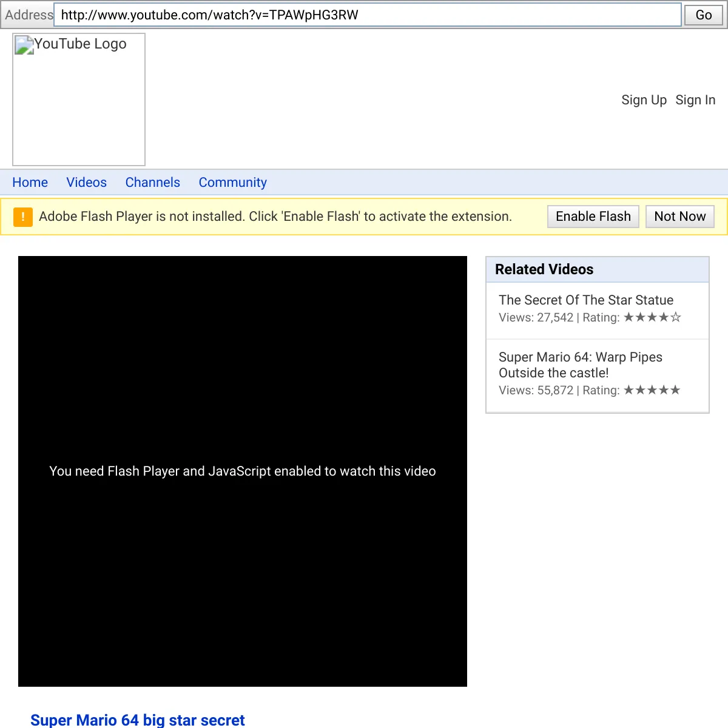The width and height of the screenshot is (728, 728).
Task: Click the Go button beside address bar
Action: (704, 15)
